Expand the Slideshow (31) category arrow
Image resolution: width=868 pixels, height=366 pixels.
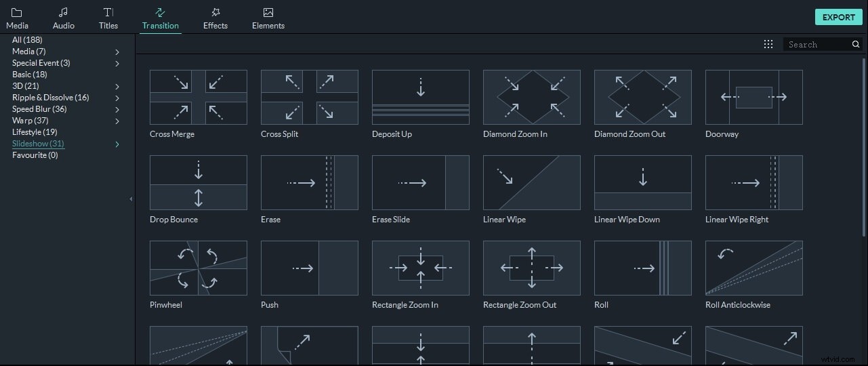pyautogui.click(x=117, y=144)
